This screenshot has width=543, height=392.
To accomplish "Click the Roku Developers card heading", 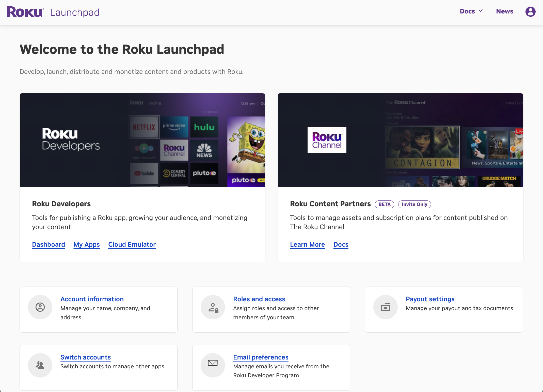I will coord(61,204).
